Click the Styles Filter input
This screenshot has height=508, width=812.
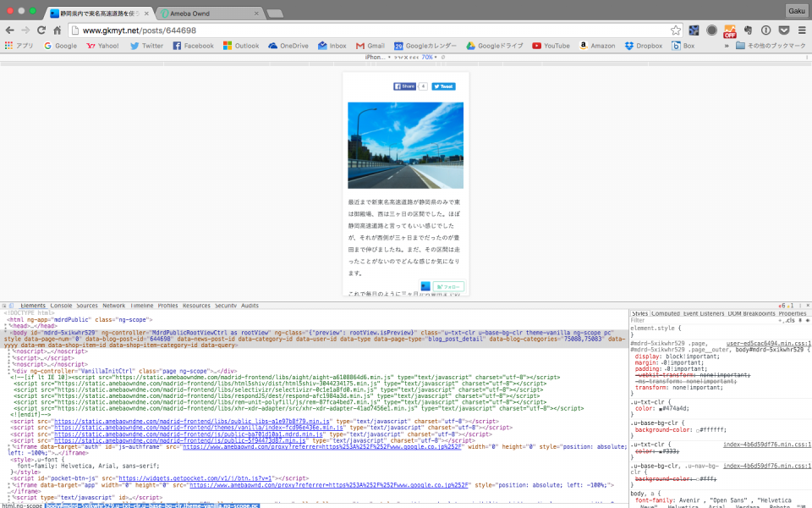(702, 320)
